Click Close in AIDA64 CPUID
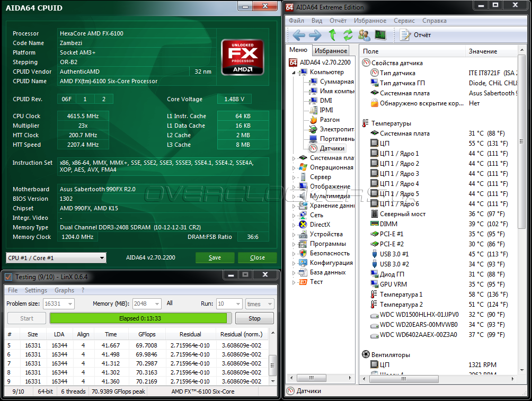 pos(257,258)
